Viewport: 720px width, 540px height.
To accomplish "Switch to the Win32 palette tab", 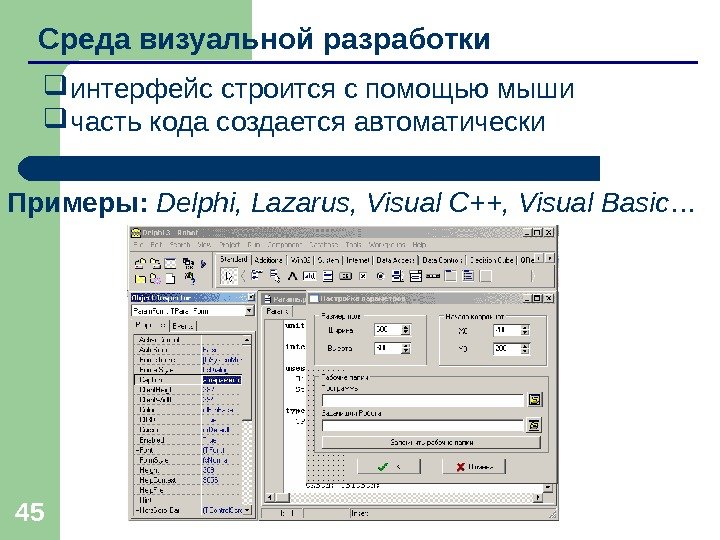I will (x=301, y=260).
